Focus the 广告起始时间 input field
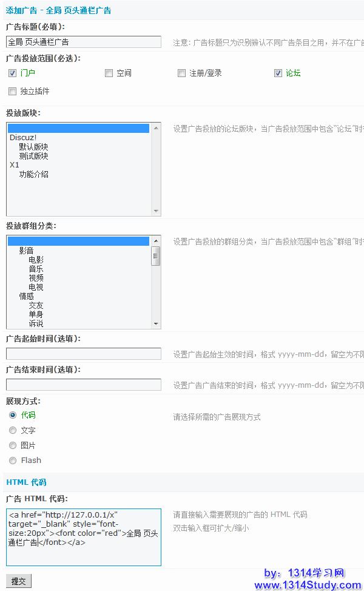 coord(84,354)
